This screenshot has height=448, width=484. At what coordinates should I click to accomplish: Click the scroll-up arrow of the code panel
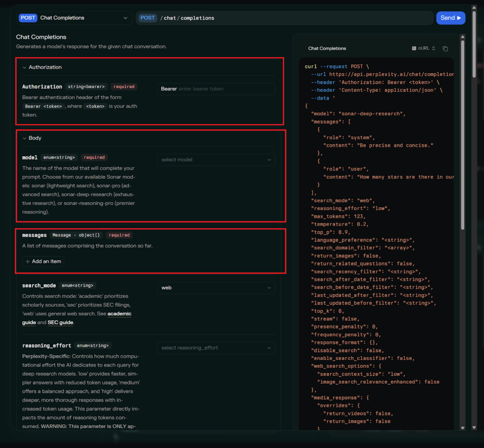(463, 37)
